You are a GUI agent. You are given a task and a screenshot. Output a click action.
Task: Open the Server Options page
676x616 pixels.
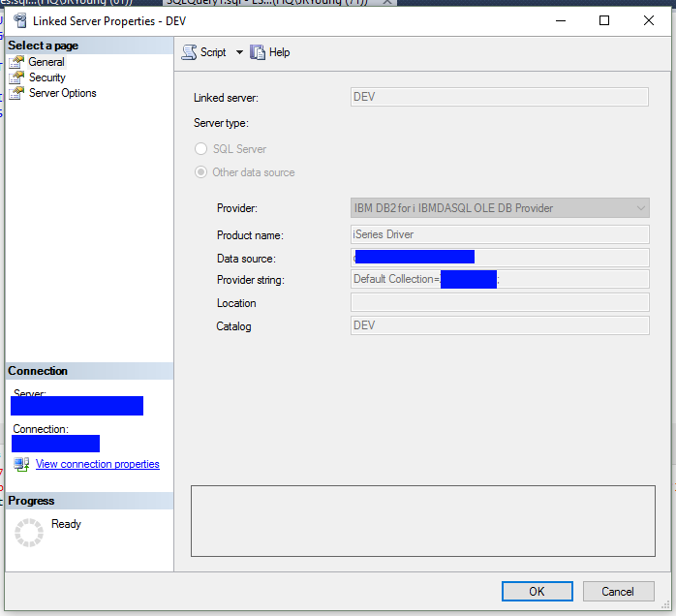(x=62, y=93)
